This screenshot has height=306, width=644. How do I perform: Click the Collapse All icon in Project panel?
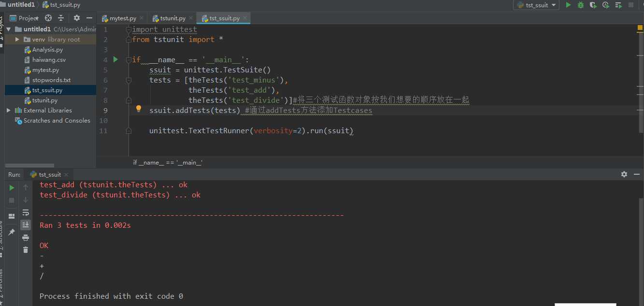[x=61, y=18]
